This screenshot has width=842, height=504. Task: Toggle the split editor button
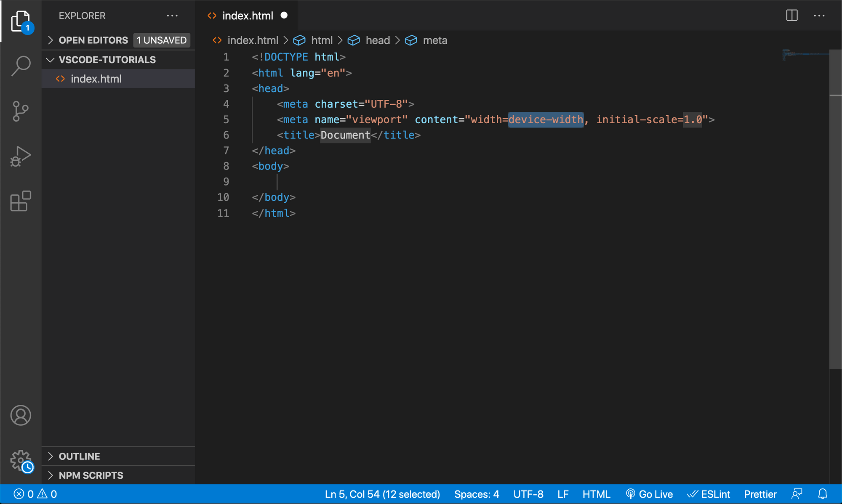(x=792, y=16)
